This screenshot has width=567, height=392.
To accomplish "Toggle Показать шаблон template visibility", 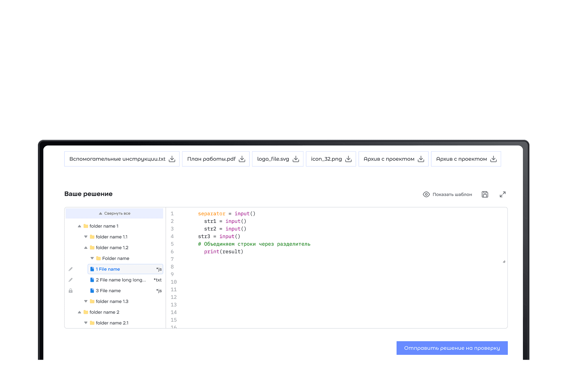I will click(x=448, y=194).
